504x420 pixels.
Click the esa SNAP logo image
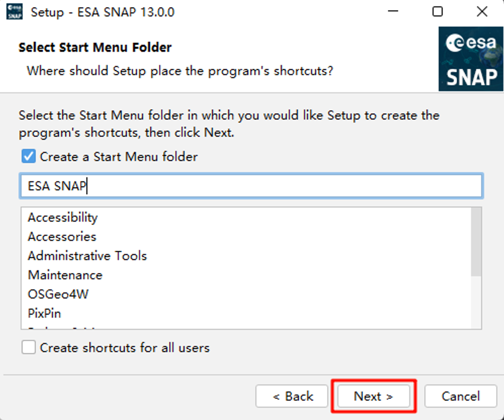[470, 59]
